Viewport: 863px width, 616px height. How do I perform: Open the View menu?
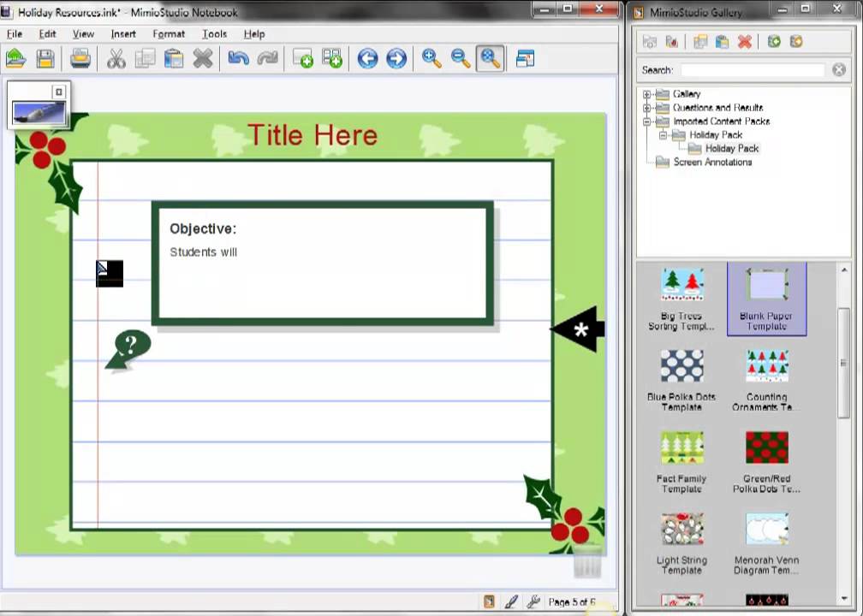83,34
